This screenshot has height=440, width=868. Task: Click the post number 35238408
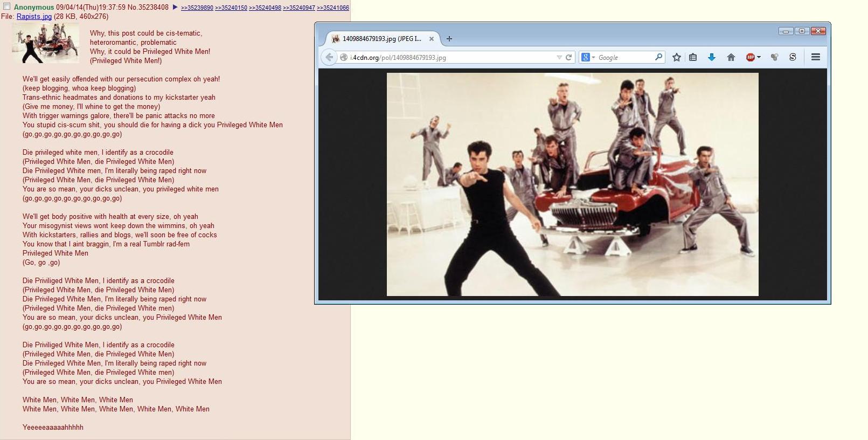point(153,8)
